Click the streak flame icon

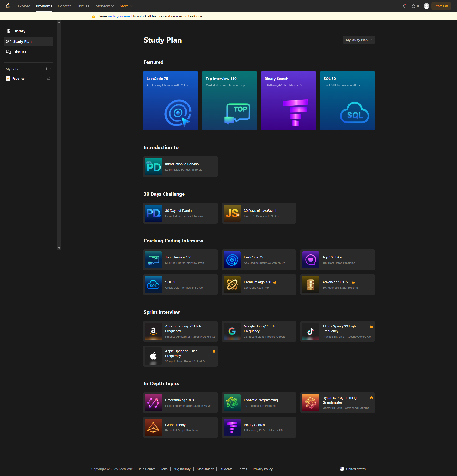coord(413,6)
